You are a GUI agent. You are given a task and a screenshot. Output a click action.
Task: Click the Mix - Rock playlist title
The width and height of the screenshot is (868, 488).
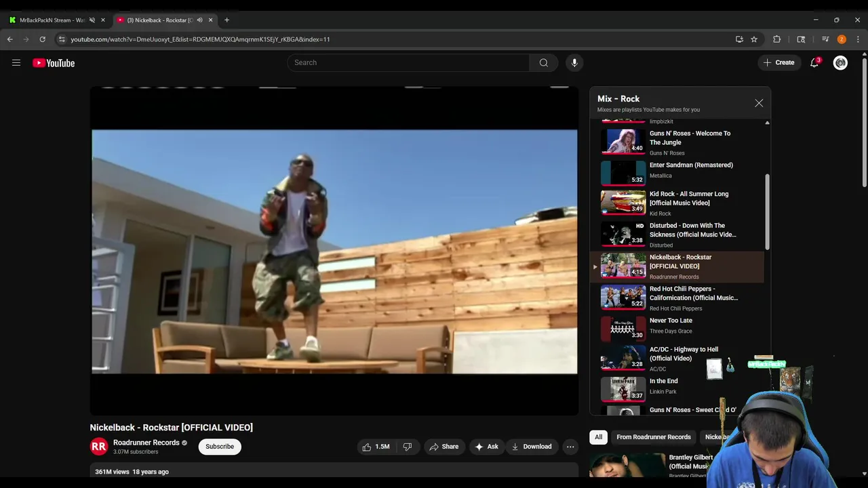point(618,99)
